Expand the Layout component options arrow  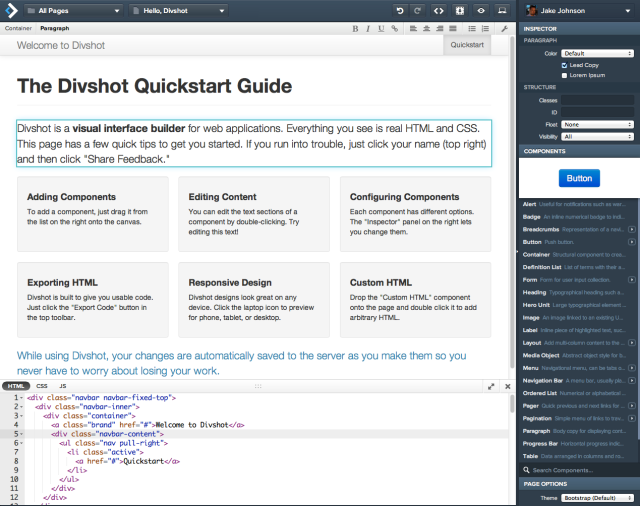pyautogui.click(x=631, y=343)
